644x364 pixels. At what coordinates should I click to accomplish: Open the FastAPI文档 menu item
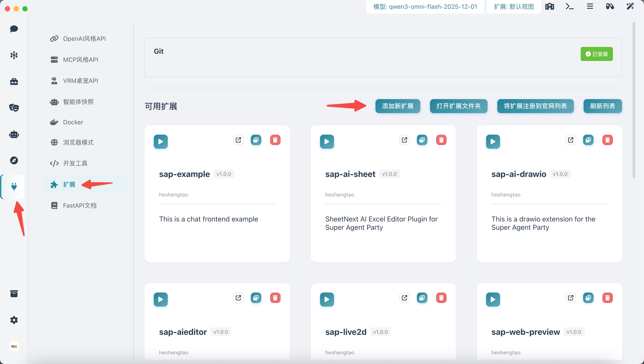85,205
